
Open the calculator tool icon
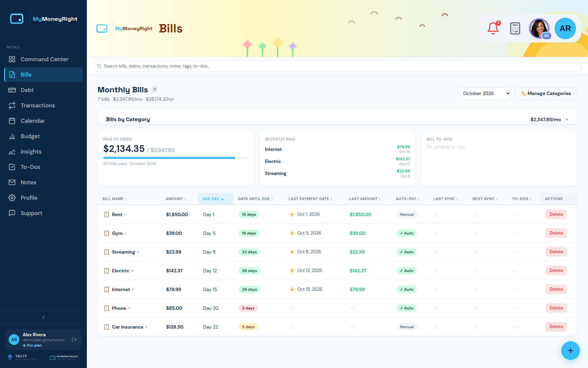coord(515,28)
